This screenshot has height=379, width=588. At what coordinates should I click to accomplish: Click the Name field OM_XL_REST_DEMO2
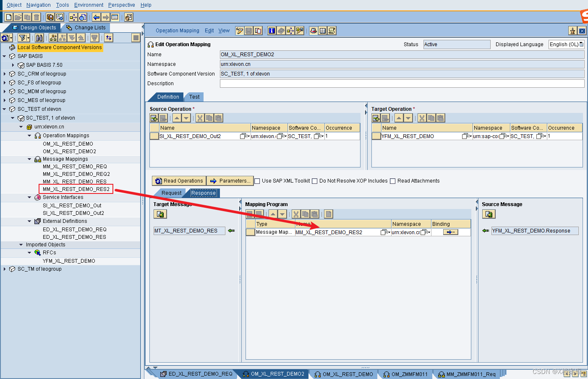click(x=402, y=55)
